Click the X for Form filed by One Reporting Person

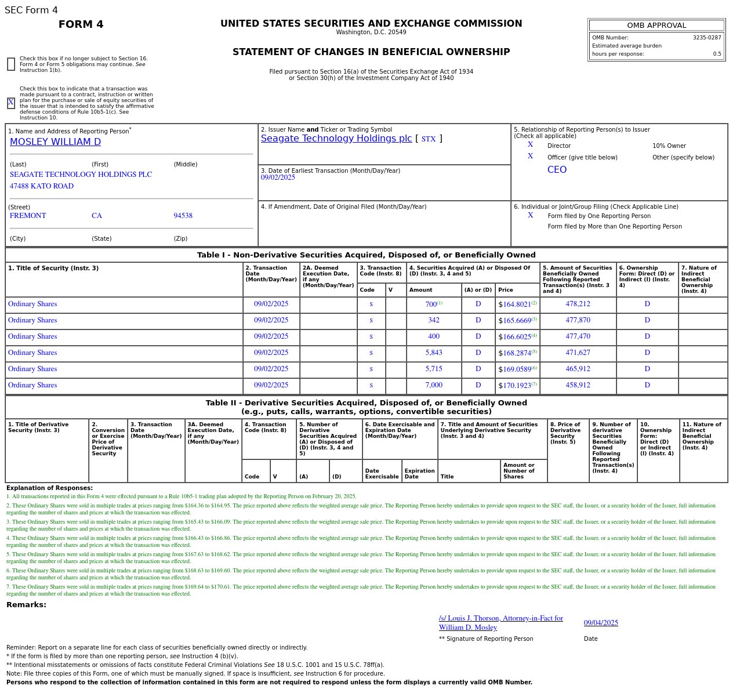(530, 216)
